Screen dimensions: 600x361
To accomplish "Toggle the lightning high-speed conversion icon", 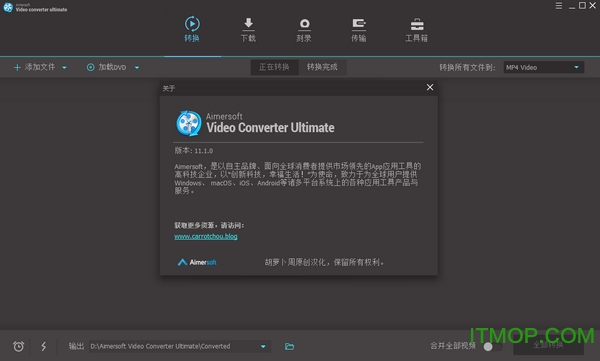I will tap(44, 346).
